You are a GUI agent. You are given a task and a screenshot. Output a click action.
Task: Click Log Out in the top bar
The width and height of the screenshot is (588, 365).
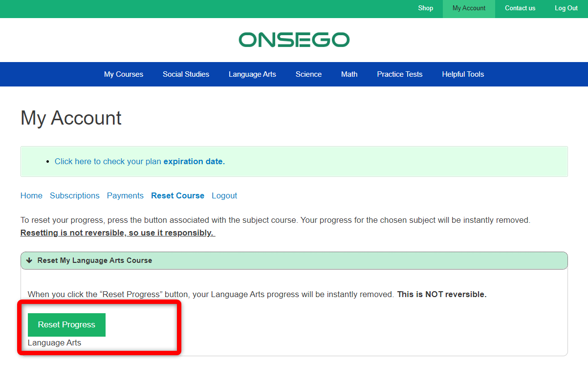[x=566, y=8]
